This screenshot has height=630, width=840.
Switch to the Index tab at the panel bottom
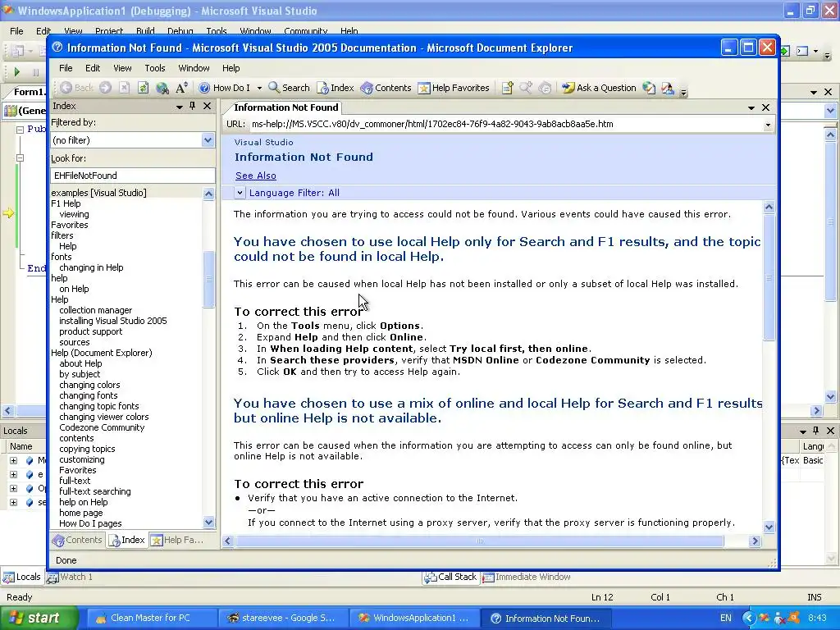[x=127, y=540]
